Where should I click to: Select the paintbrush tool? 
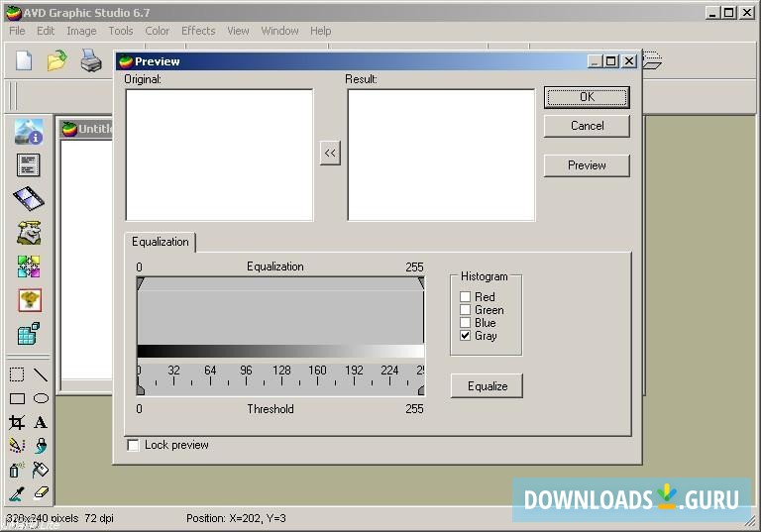(41, 446)
